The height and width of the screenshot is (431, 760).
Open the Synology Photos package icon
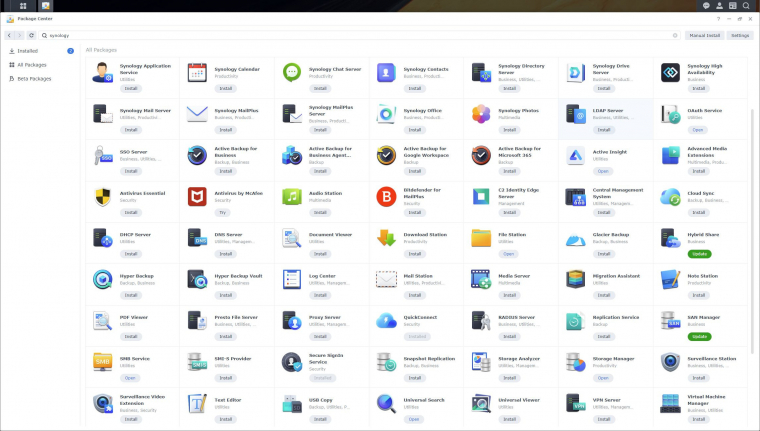pos(481,114)
